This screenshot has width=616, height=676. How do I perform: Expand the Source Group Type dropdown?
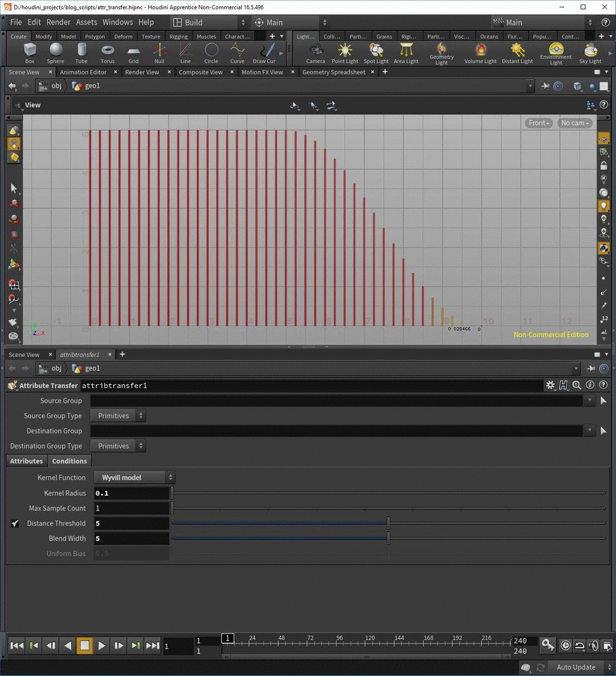[x=118, y=416]
